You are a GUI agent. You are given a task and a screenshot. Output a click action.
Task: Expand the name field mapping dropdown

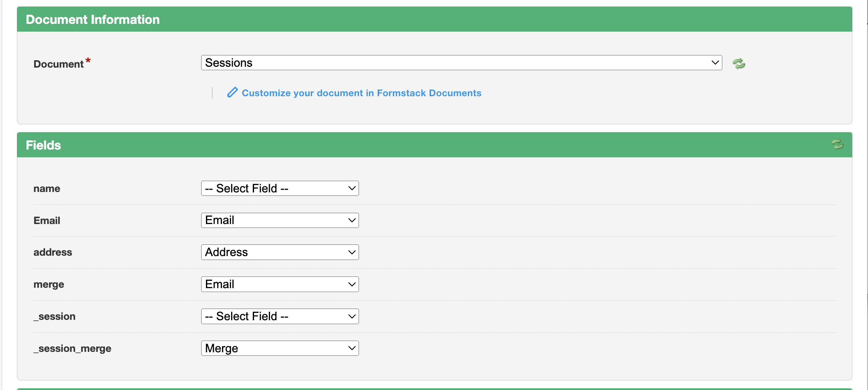click(x=280, y=188)
